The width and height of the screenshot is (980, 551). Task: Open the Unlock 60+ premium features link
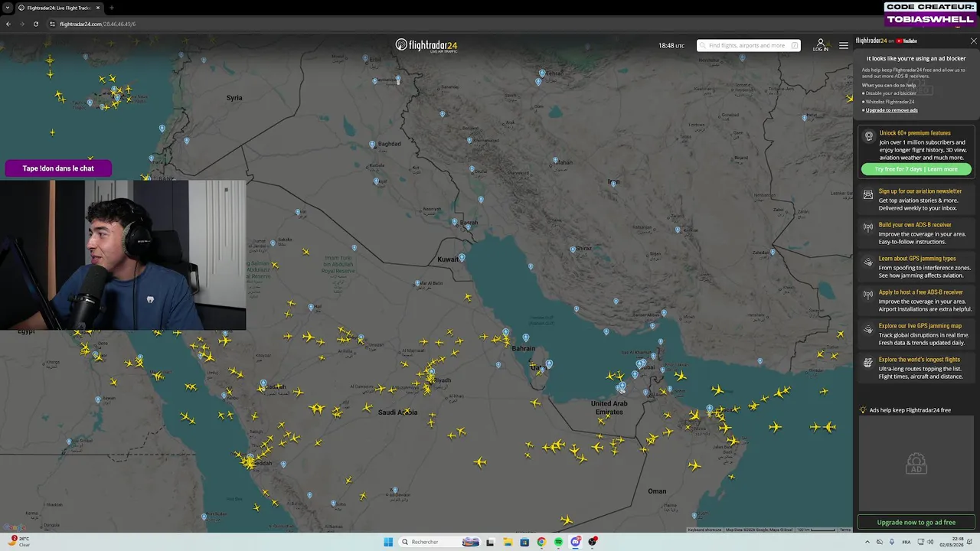(x=914, y=133)
